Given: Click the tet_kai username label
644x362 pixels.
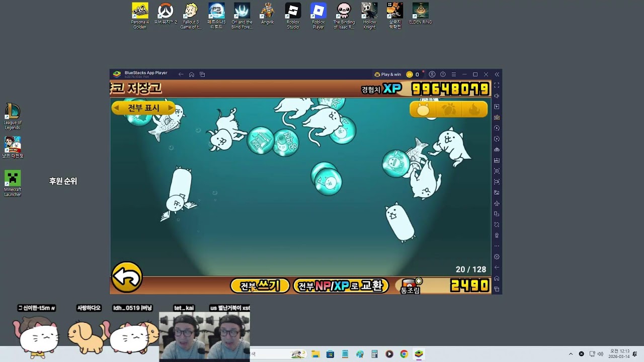Looking at the screenshot, I should 184,308.
